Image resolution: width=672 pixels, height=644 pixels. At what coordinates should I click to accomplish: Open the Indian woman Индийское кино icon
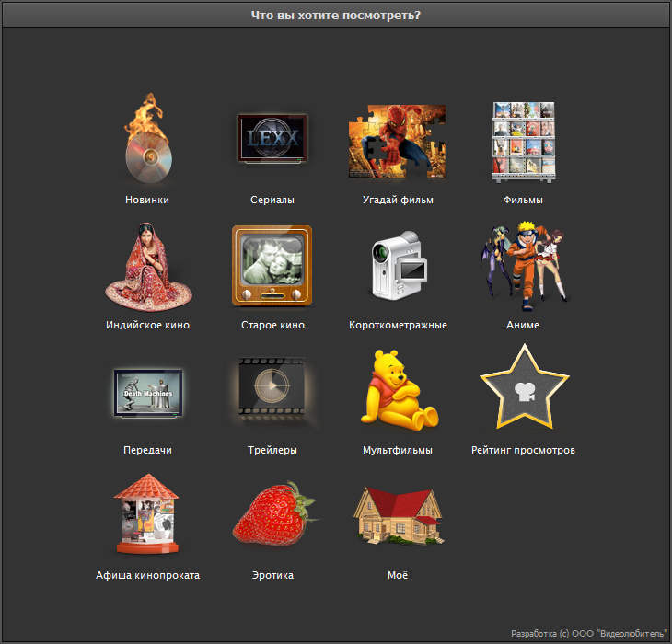[148, 267]
